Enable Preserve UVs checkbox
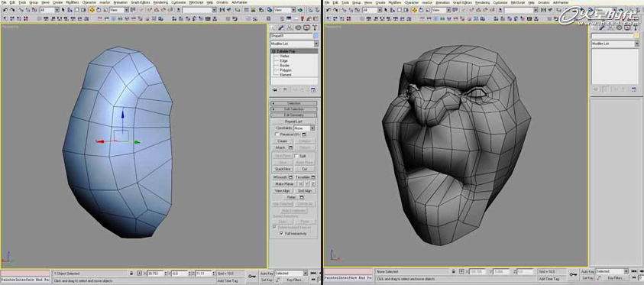The width and height of the screenshot is (644, 285). (277, 134)
